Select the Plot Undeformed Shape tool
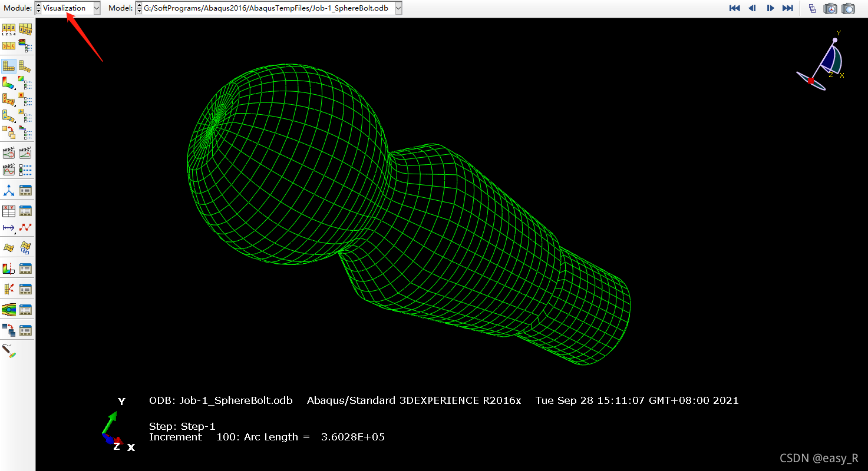This screenshot has height=471, width=868. pos(9,66)
